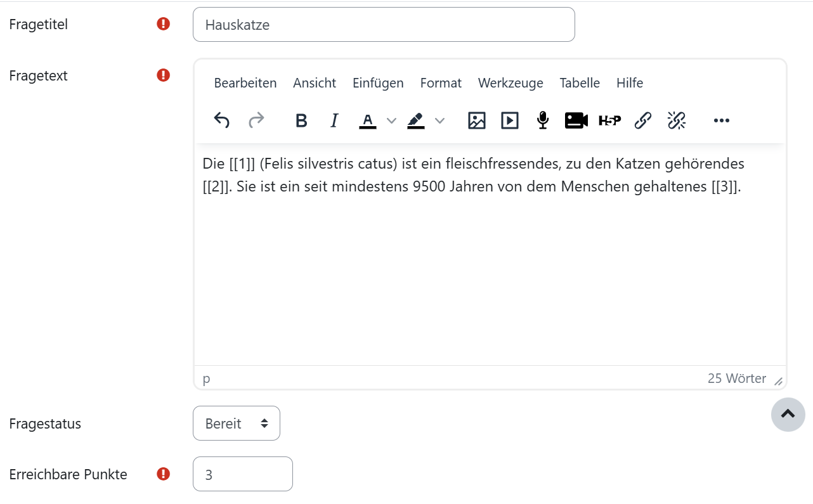Record audio with the microphone icon

(x=543, y=120)
